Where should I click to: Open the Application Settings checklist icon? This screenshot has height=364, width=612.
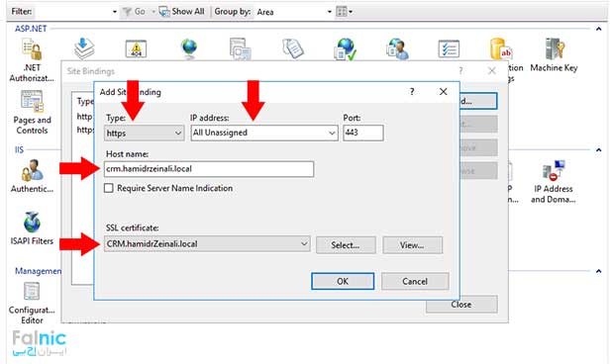tap(449, 48)
